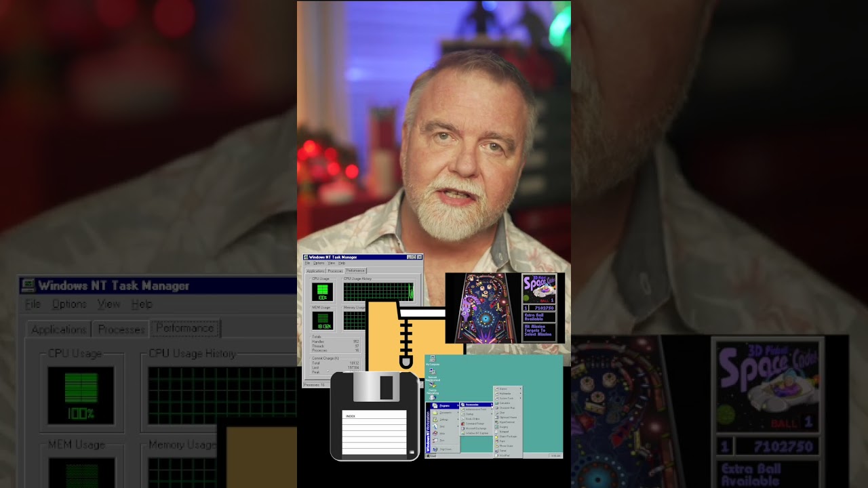Click CPU Usage History graph, small Task Manager
This screenshot has height=488, width=868.
tap(378, 291)
